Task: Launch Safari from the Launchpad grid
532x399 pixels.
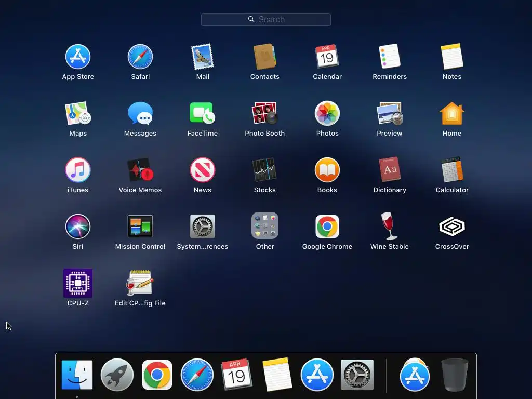Action: click(x=140, y=57)
